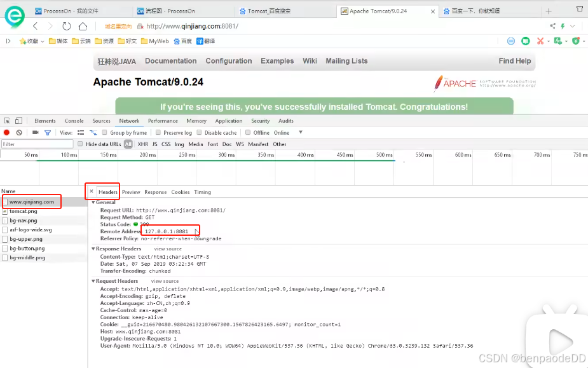
Task: Click the blue round minus extension icon
Action: coord(510,41)
